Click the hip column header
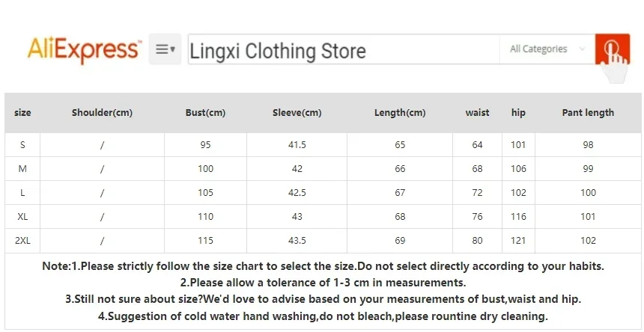Viewport: 644px width, 332px height. pos(518,113)
